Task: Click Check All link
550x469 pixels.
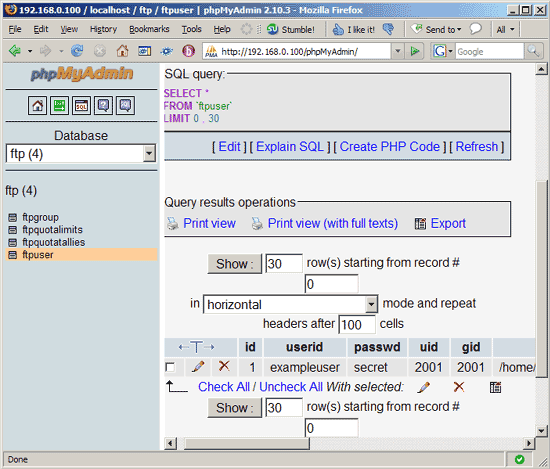Action: (224, 387)
